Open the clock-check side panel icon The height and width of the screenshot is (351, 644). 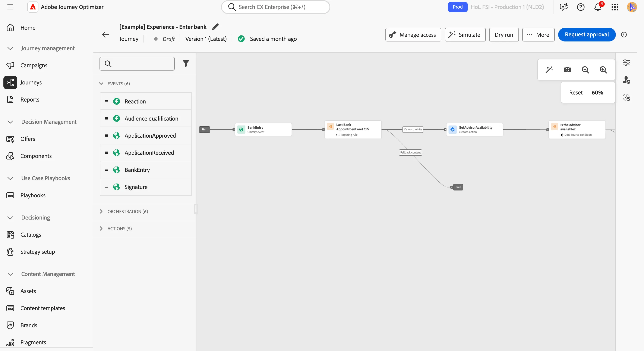tap(626, 97)
